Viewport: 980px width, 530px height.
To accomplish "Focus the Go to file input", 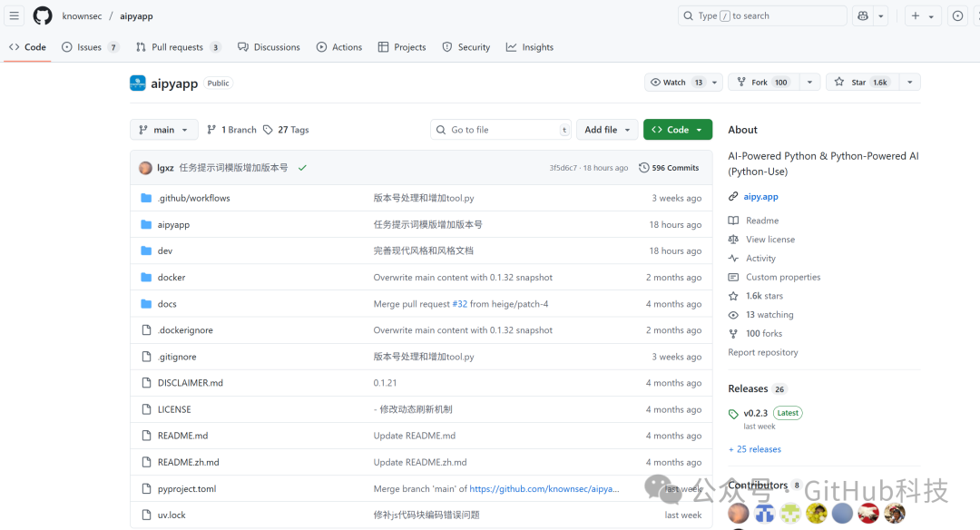I will coord(501,130).
